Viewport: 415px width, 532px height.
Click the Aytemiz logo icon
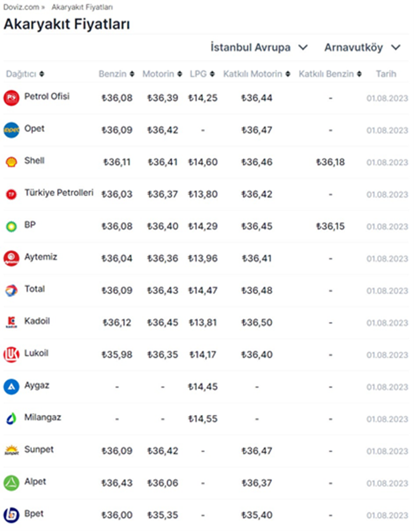pyautogui.click(x=11, y=257)
